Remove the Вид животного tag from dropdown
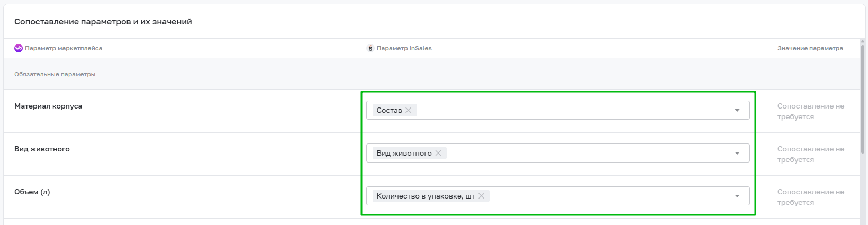Image resolution: width=868 pixels, height=225 pixels. (438, 153)
